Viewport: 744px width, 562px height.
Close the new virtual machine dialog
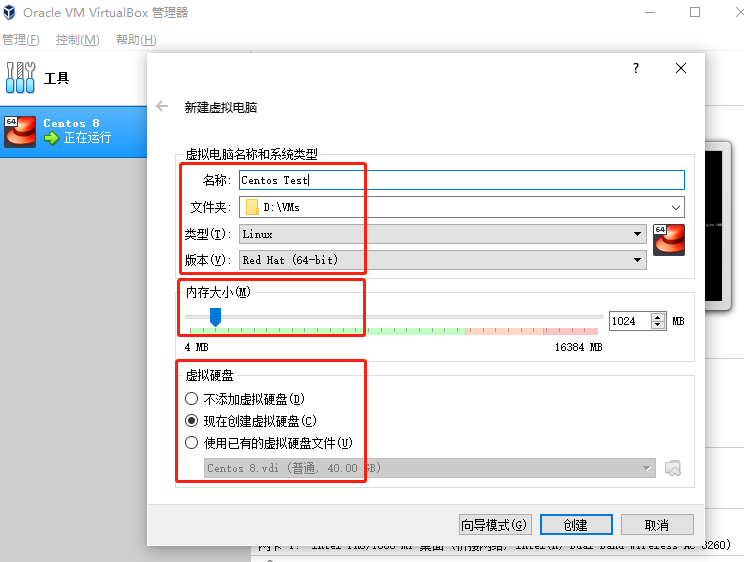[x=681, y=68]
